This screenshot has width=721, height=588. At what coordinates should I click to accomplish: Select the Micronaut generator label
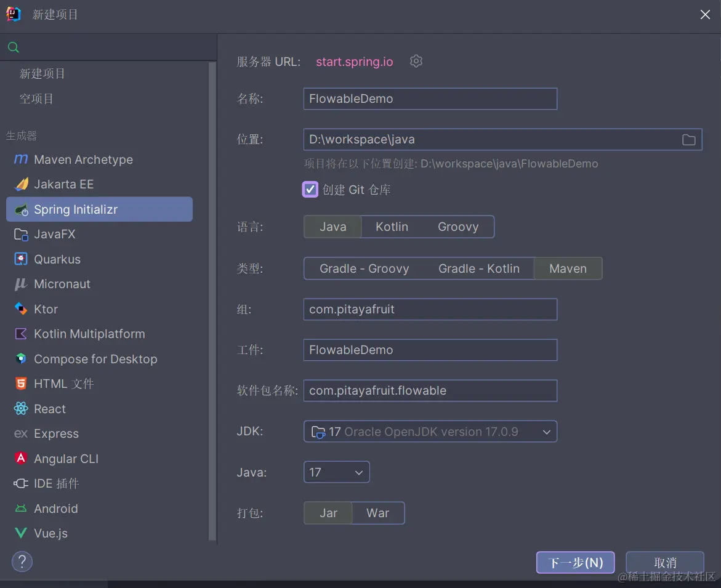pos(62,284)
